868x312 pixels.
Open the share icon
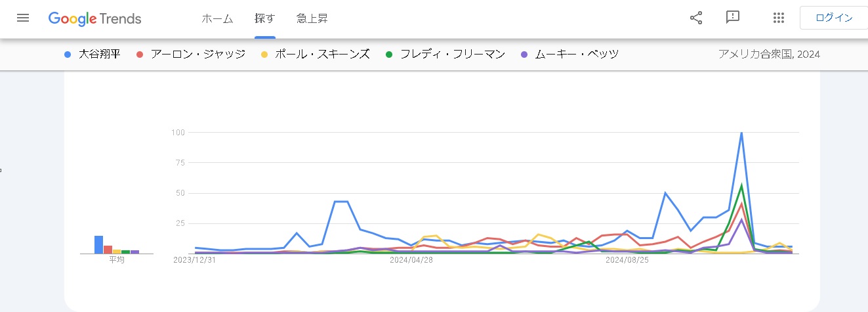pyautogui.click(x=696, y=18)
